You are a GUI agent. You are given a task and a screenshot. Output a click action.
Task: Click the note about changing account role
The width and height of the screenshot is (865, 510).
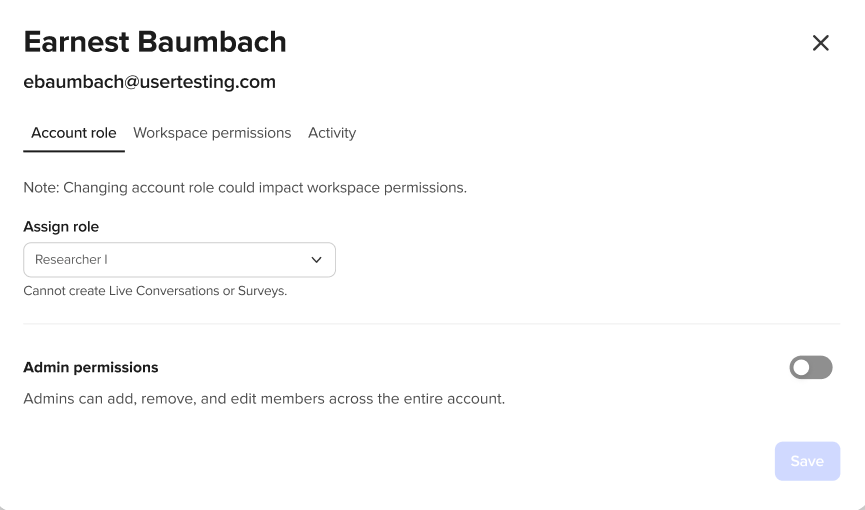245,187
